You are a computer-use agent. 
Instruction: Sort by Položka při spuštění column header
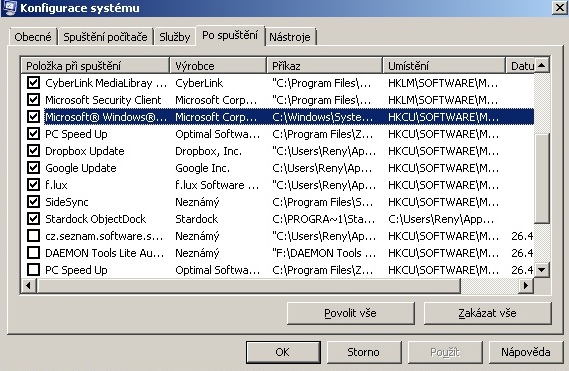[x=95, y=66]
